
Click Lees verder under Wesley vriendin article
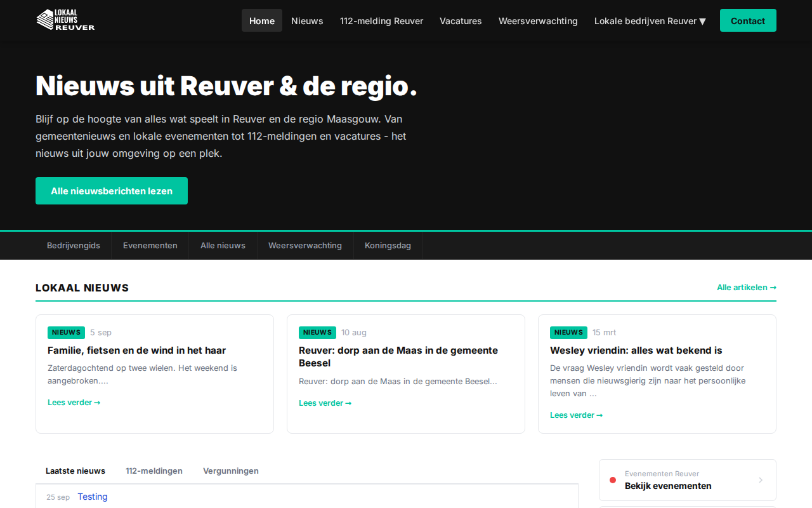pos(576,415)
